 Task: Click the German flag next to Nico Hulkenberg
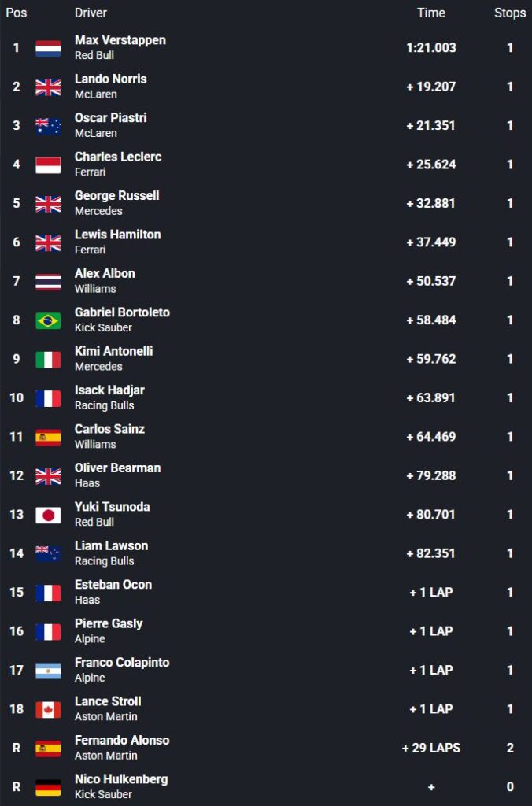pos(48,787)
